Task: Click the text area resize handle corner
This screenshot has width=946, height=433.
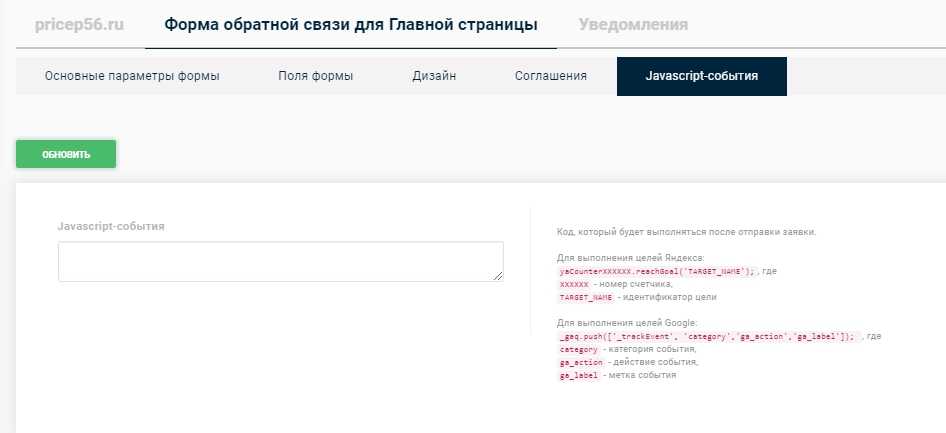Action: click(x=498, y=276)
